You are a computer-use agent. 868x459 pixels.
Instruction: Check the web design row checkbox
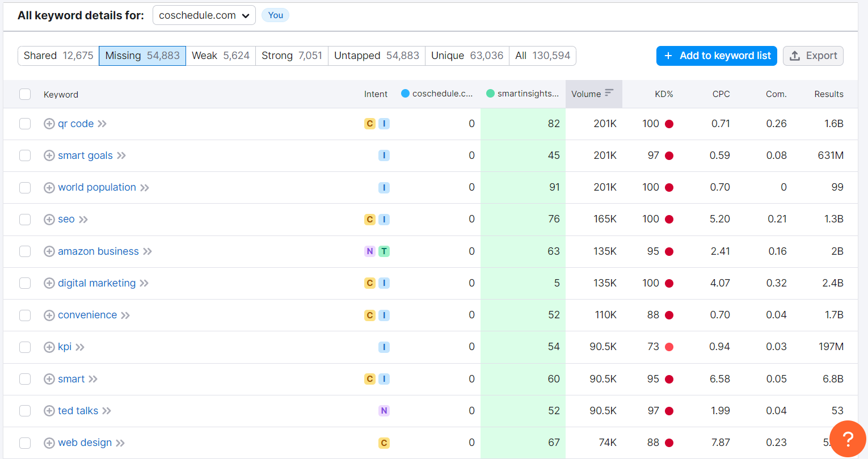click(25, 443)
